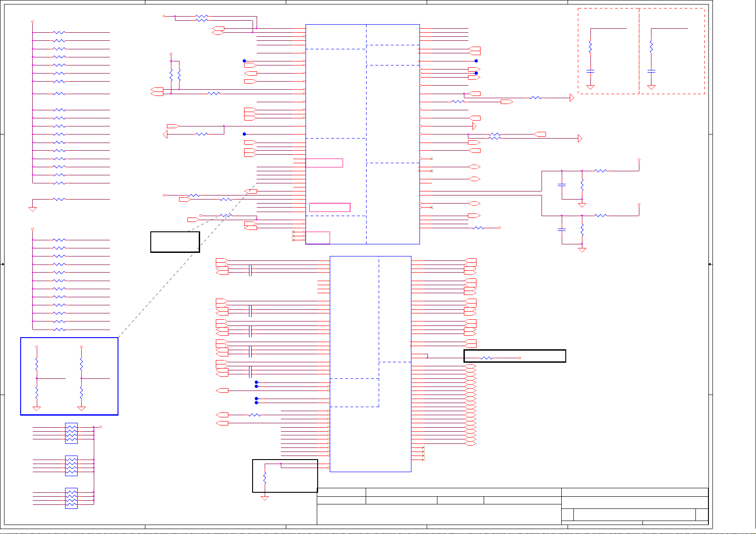Screen dimensions: 756x534
Task: Click the left-pointing red triangle feeding a resistor
Action: [165, 134]
